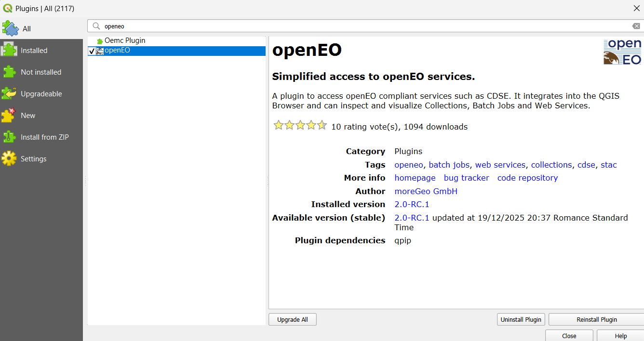Click the Uninstall Plugin button
644x341 pixels.
click(521, 319)
